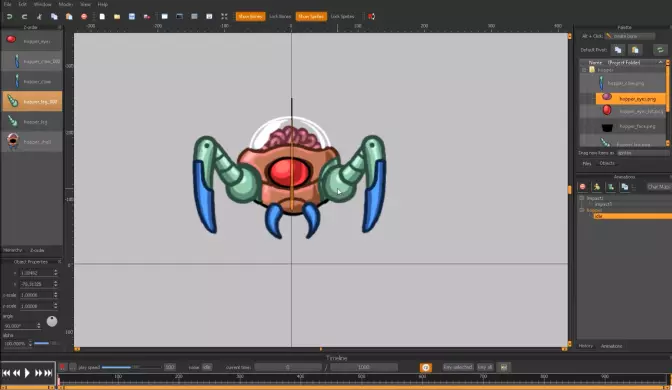Select hopper_shell in the Z-order list

(32, 142)
